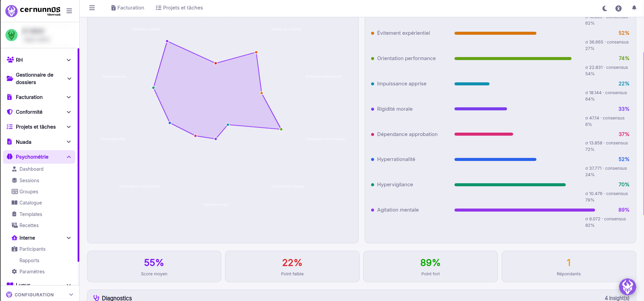The height and width of the screenshot is (301, 644).
Task: Click the Paramètres gear icon
Action: (x=15, y=272)
